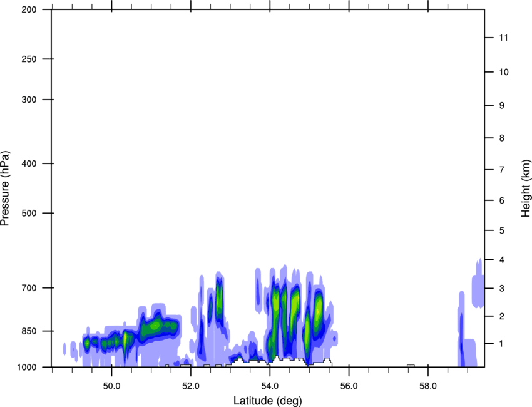Select the 250 pressure tick label
Image resolution: width=532 pixels, height=407 pixels.
(29, 59)
